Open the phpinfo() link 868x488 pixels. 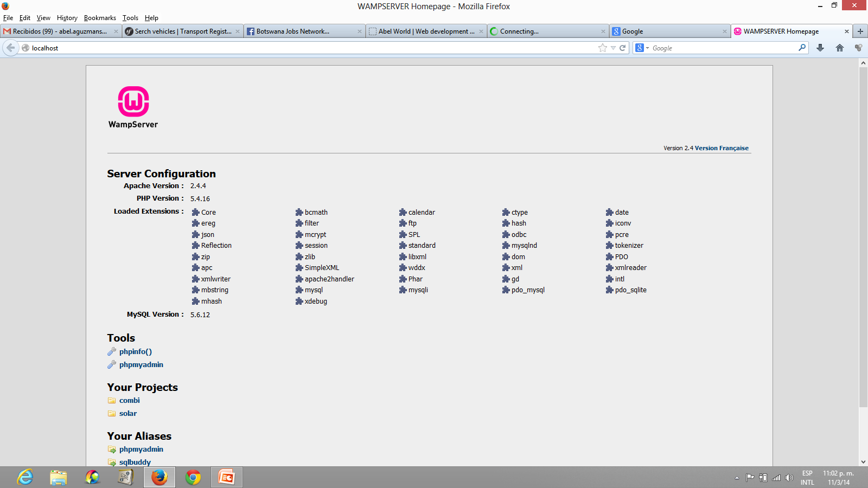pyautogui.click(x=136, y=351)
